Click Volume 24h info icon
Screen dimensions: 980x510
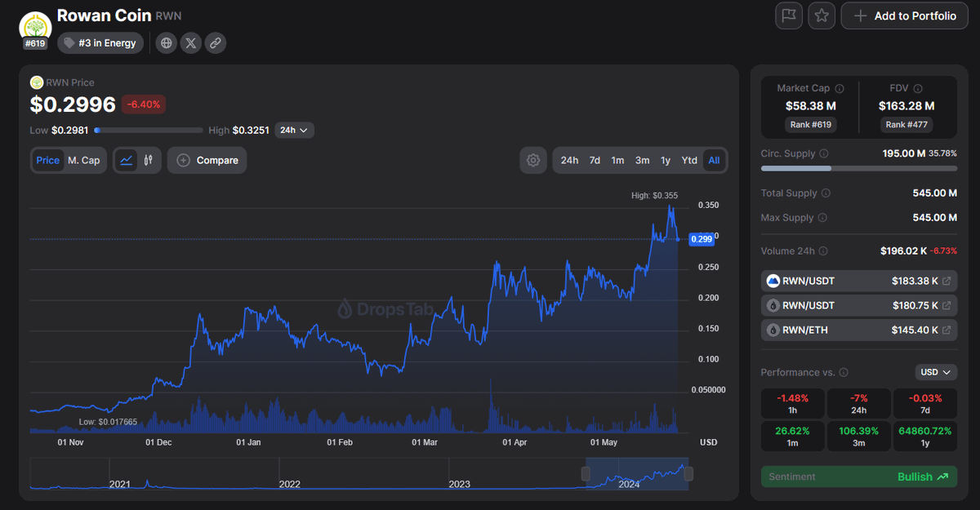822,251
